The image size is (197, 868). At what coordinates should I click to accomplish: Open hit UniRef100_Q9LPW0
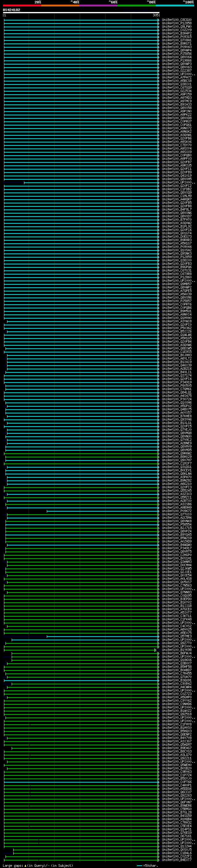tap(177, 26)
